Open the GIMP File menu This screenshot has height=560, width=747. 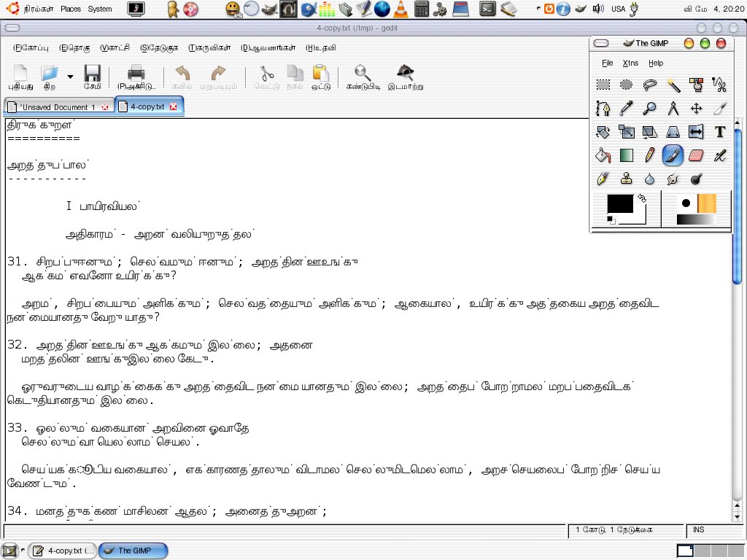(608, 63)
